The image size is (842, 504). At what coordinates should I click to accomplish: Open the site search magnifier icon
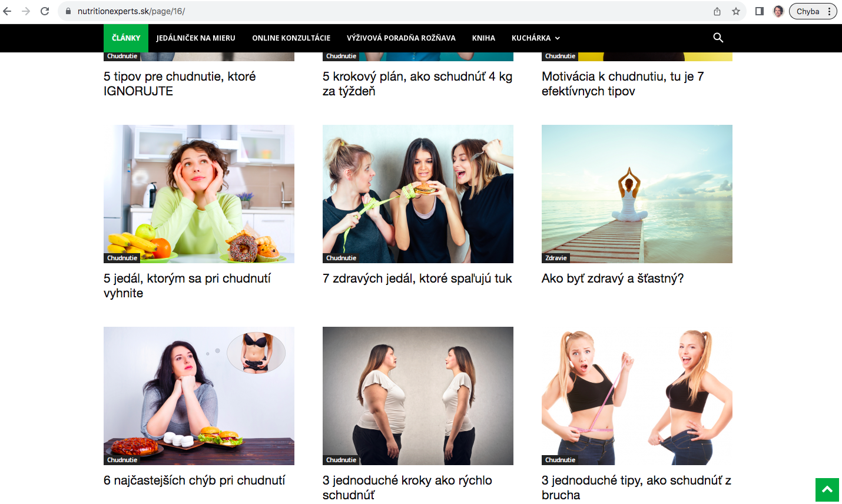click(x=718, y=38)
